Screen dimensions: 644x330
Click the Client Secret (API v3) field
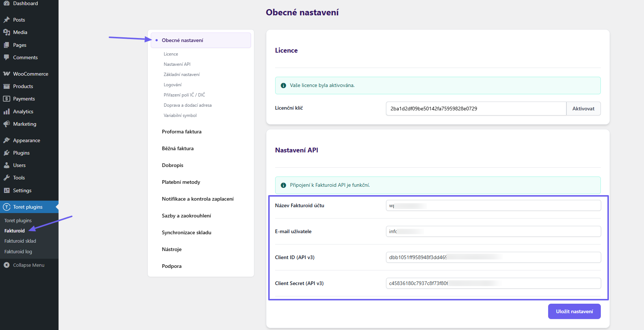tap(493, 283)
